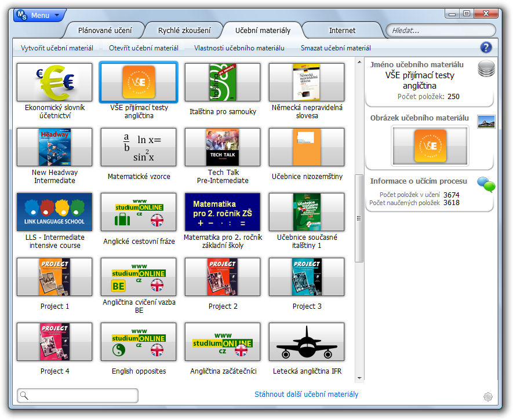Focus the bottom filter search box
This screenshot has width=513, height=420.
click(x=78, y=396)
